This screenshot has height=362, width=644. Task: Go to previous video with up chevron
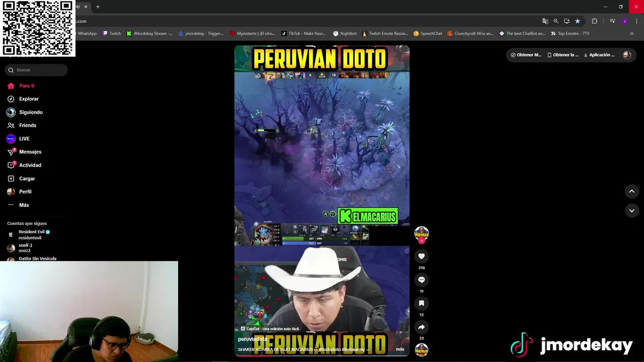[631, 191]
